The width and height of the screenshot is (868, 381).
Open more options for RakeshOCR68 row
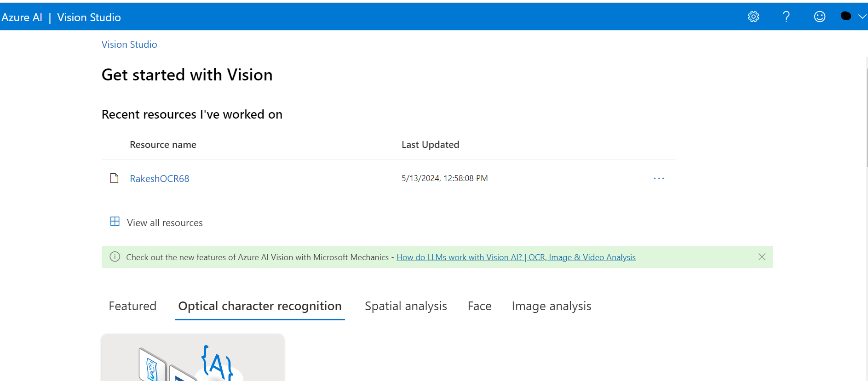659,178
